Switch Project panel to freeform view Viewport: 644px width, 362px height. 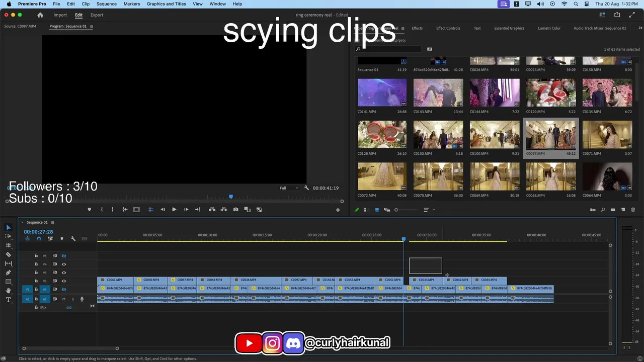pyautogui.click(x=387, y=210)
